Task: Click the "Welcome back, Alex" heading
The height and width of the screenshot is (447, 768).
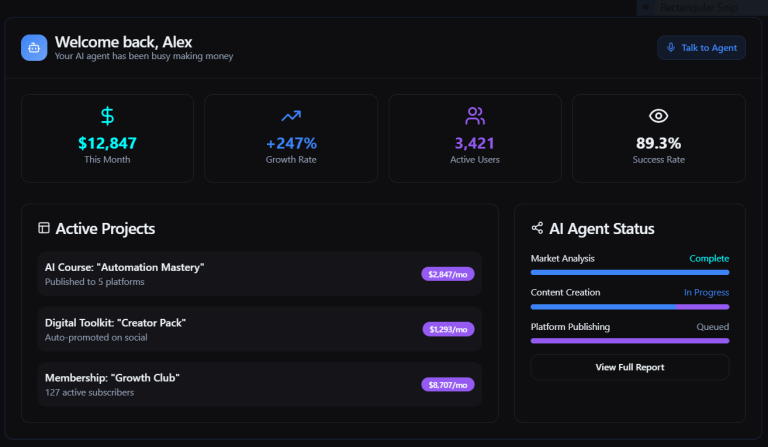Action: pyautogui.click(x=123, y=42)
